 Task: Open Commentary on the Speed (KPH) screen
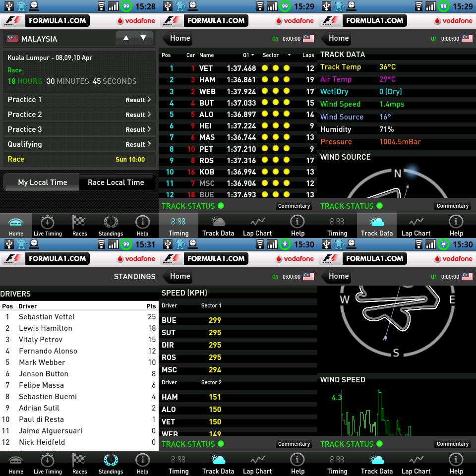(294, 444)
